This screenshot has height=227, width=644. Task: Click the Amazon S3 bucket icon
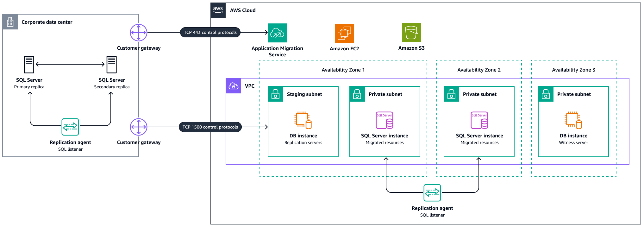coord(411,33)
